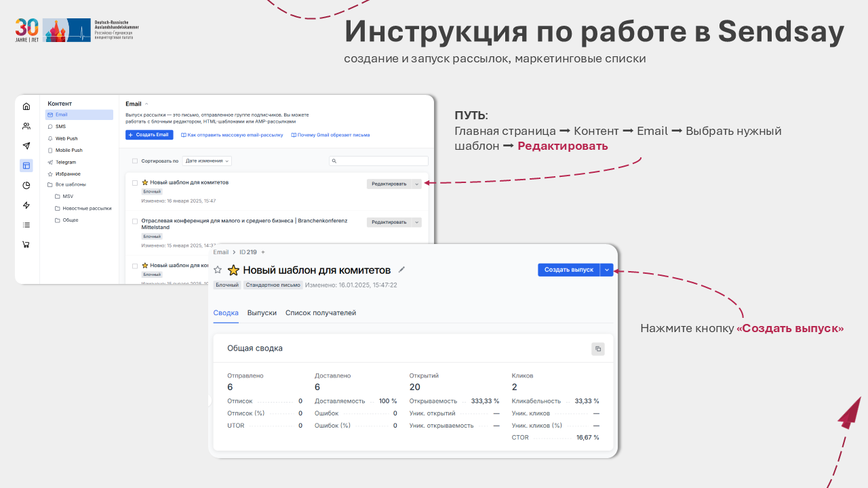Click the book icon before Почему Gmail обрезает письма
The image size is (868, 488).
tap(294, 135)
